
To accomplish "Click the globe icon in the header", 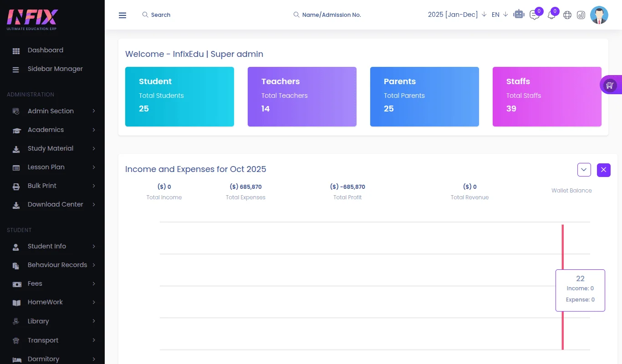I will click(567, 15).
